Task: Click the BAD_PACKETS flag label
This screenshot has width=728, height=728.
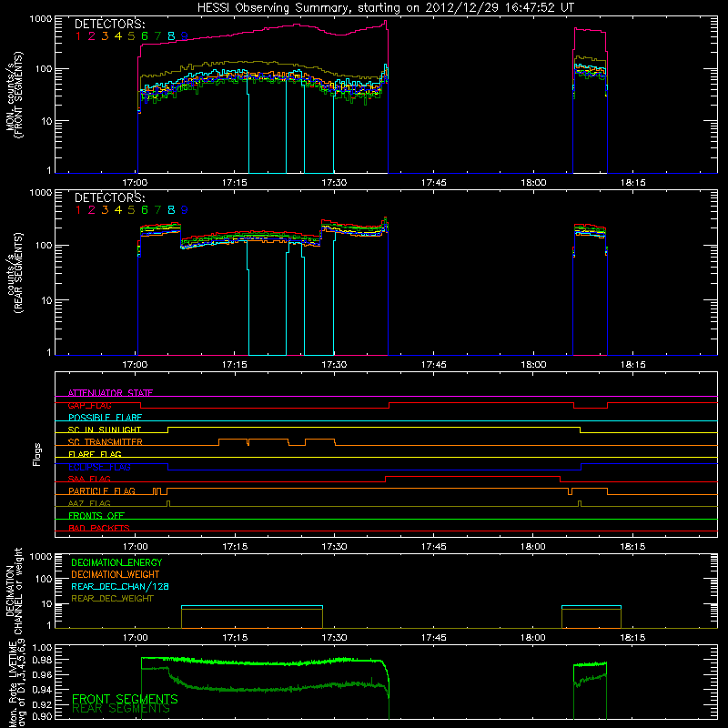Action: pos(99,528)
